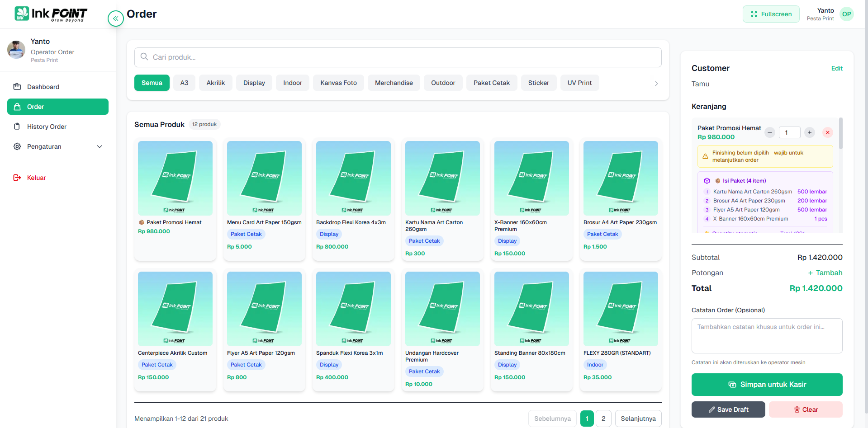This screenshot has width=868, height=428.
Task: Select Backdrop Flexi Korea 4x3m product thumbnail
Action: click(x=353, y=178)
